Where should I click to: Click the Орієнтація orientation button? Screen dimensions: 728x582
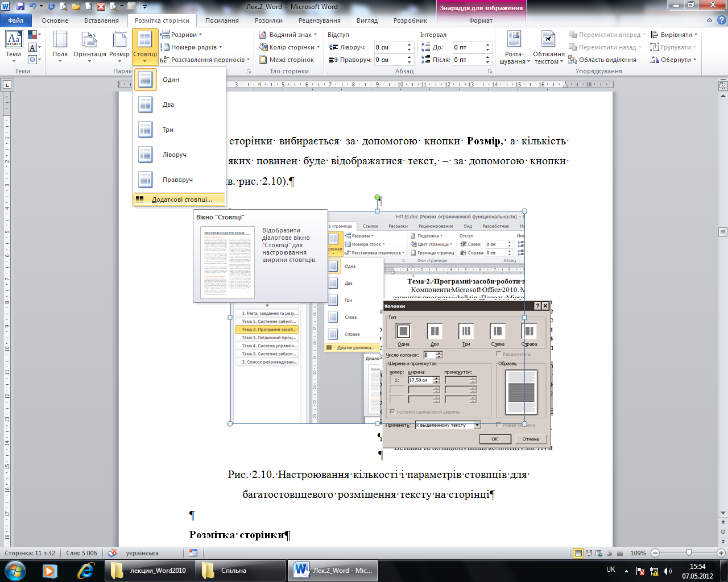click(90, 48)
